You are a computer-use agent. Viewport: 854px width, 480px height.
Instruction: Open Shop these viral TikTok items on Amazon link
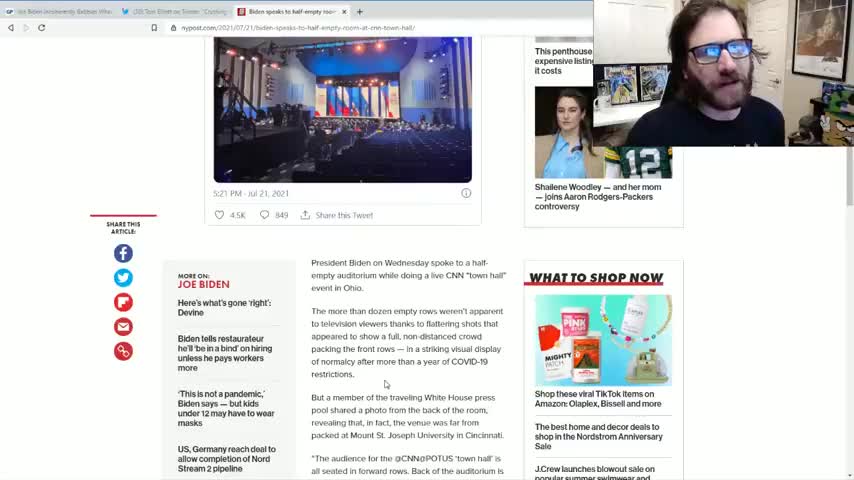click(598, 399)
